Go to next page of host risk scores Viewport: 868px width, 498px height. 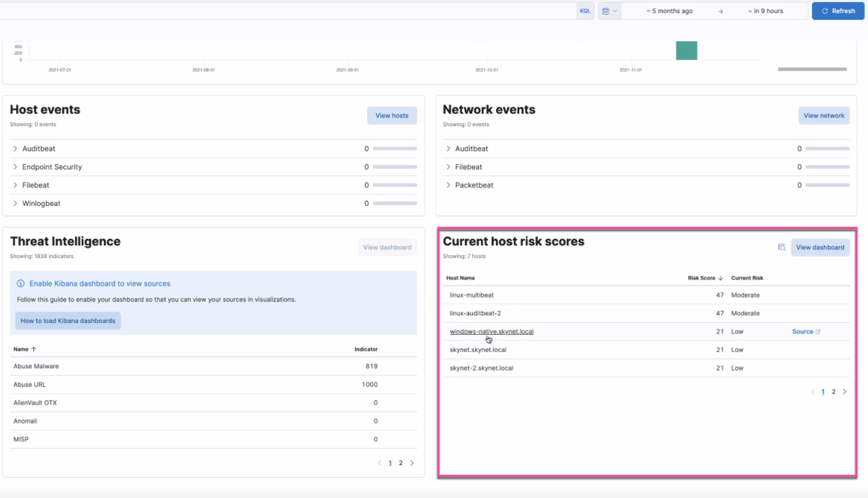pyautogui.click(x=844, y=392)
